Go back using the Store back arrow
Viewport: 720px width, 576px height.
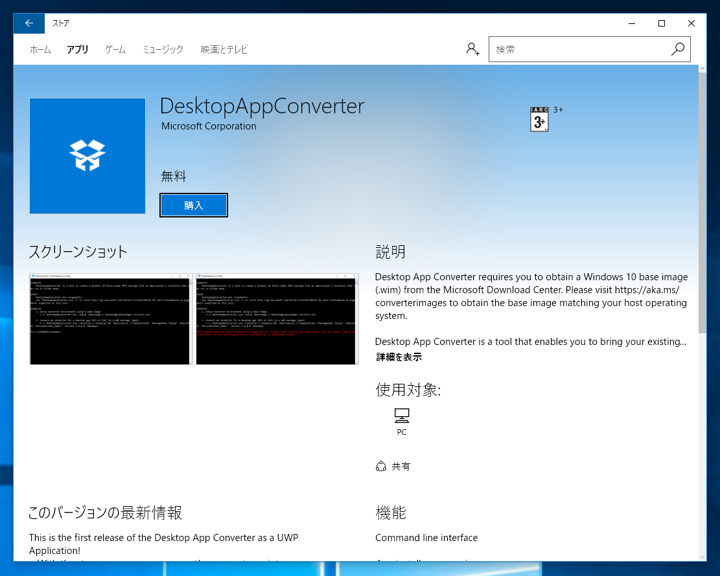[x=29, y=23]
